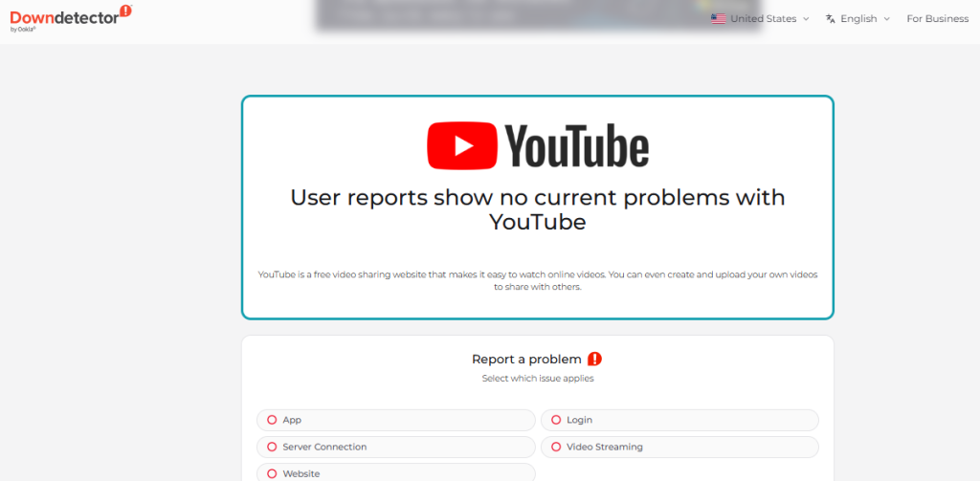Image resolution: width=980 pixels, height=481 pixels.
Task: Click the 'User reports show no current problems' heading
Action: [538, 209]
